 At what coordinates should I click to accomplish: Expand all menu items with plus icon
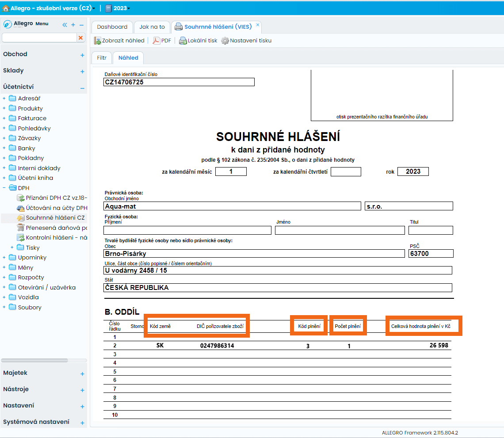[73, 25]
